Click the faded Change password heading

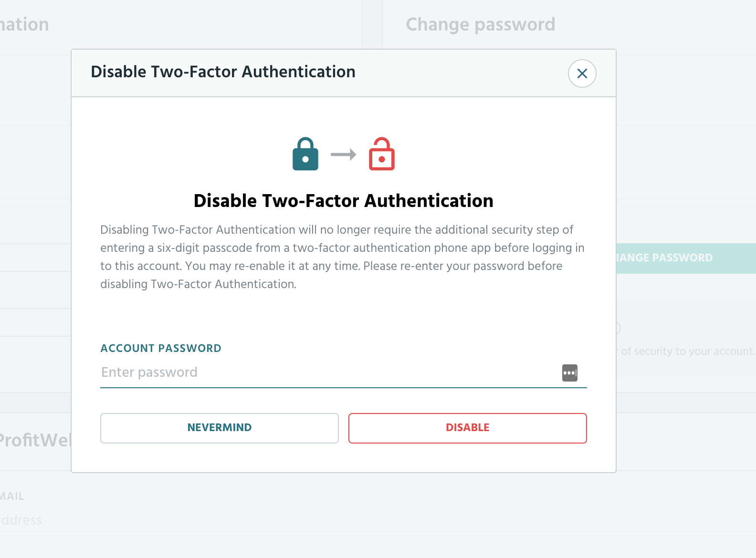(481, 24)
